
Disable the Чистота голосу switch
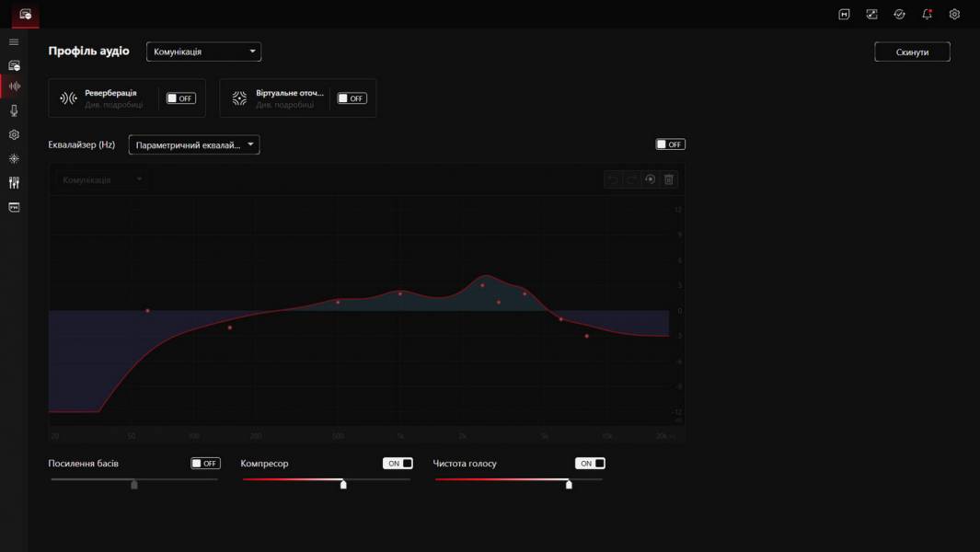pyautogui.click(x=590, y=464)
